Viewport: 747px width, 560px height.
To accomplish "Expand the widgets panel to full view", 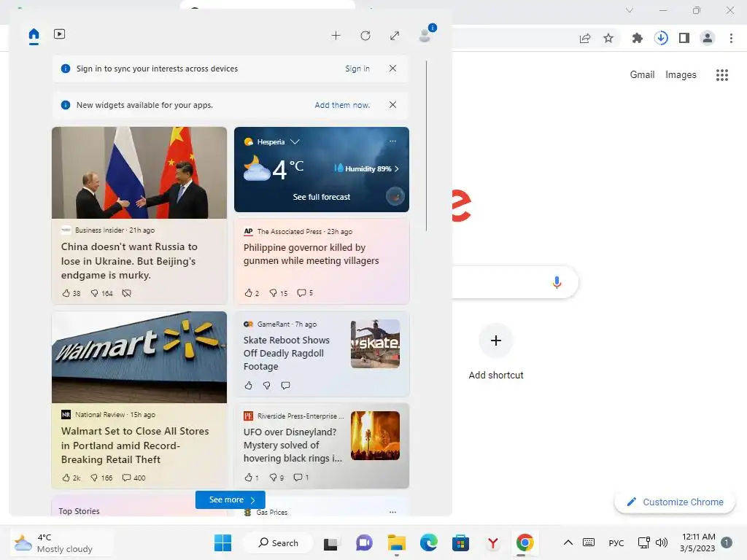I will coord(395,36).
